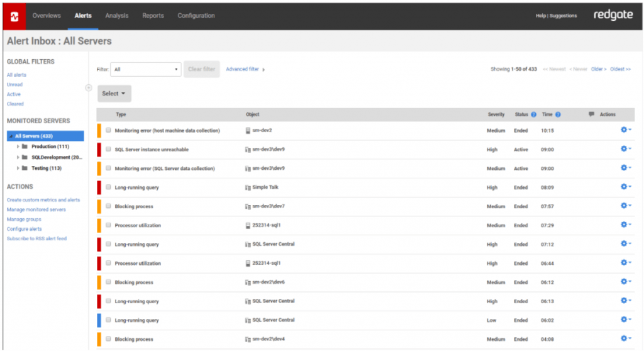This screenshot has width=644, height=351.
Task: Click the comments speech bubble column icon
Action: point(591,114)
